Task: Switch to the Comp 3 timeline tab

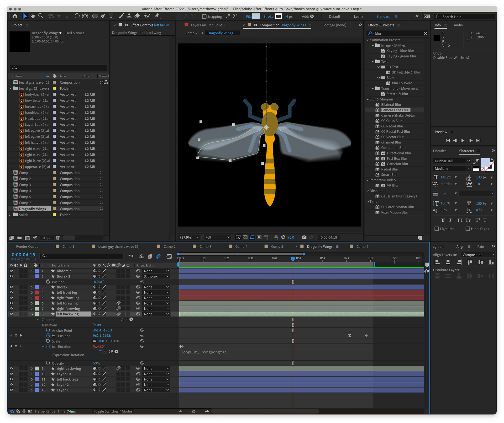Action: [205, 247]
